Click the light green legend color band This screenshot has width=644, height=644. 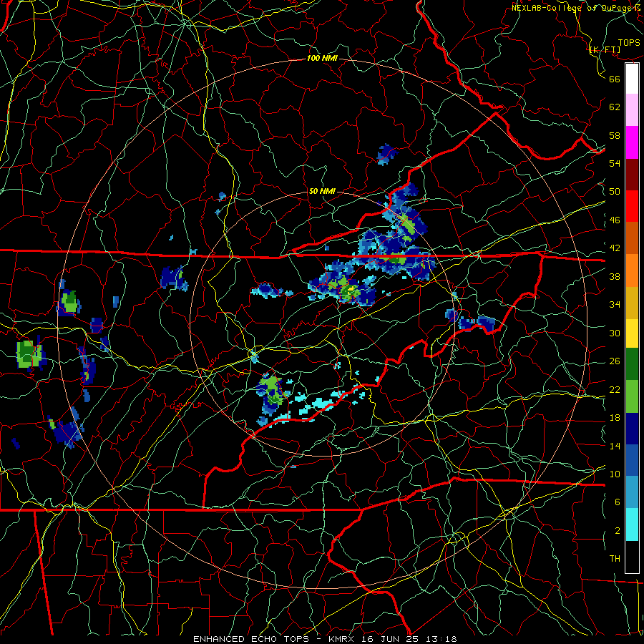(x=632, y=396)
